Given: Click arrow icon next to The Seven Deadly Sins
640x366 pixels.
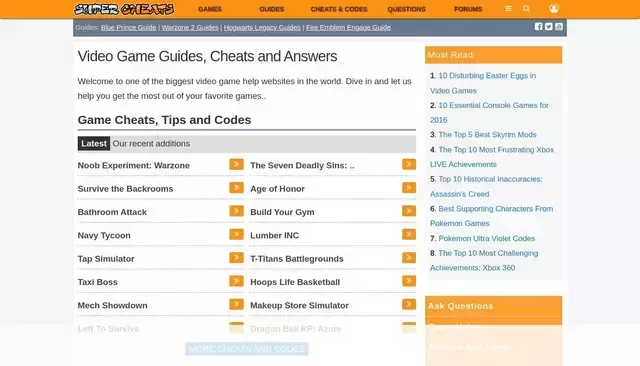Looking at the screenshot, I should pyautogui.click(x=409, y=164).
